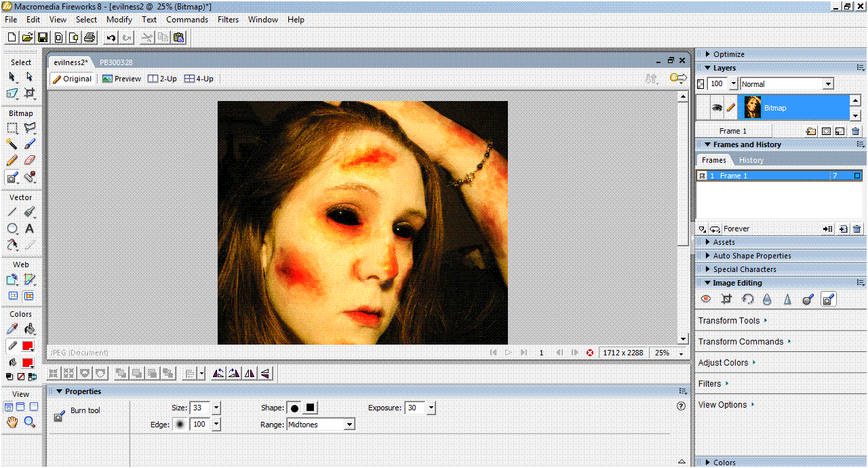
Task: Select the Eraser tool
Action: tap(29, 161)
